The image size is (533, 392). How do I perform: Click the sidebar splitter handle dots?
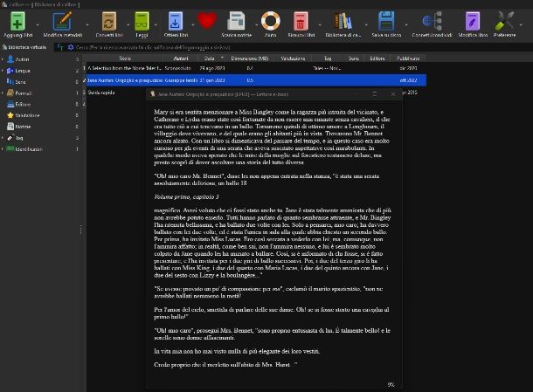[80, 230]
